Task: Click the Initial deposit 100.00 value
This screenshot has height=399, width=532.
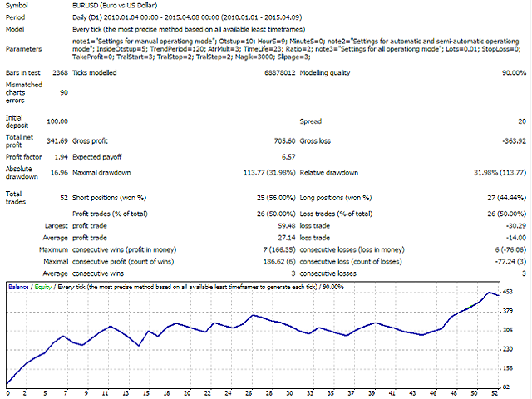Action: point(55,122)
